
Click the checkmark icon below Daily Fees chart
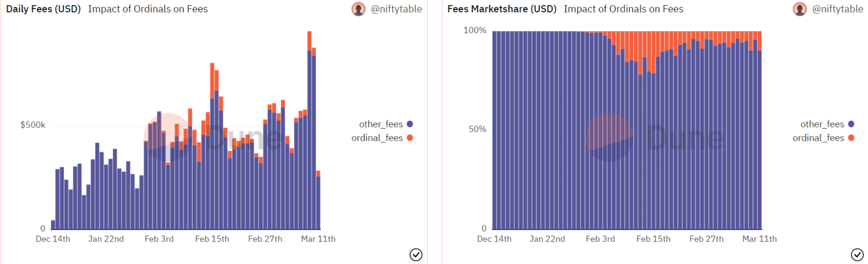tap(415, 255)
